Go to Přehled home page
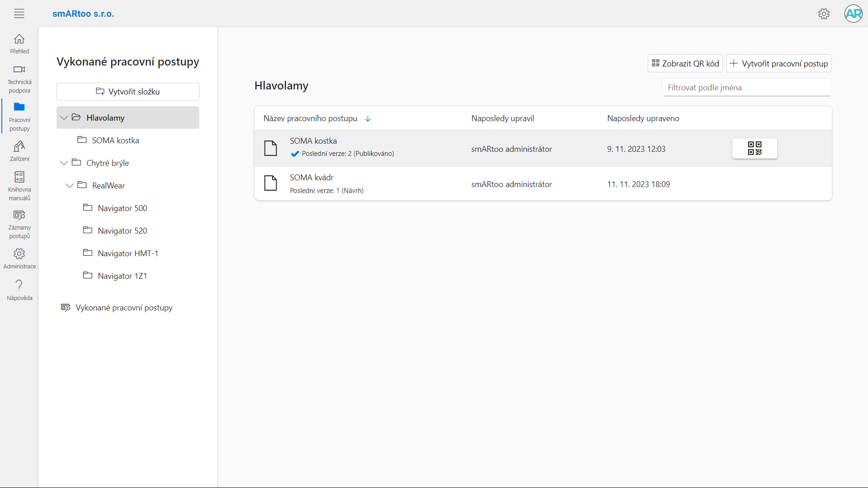The height and width of the screenshot is (488, 868). [x=19, y=44]
